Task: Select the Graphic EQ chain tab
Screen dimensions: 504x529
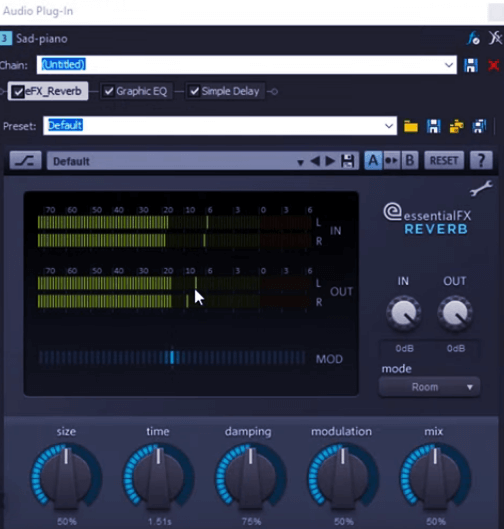Action: click(137, 91)
